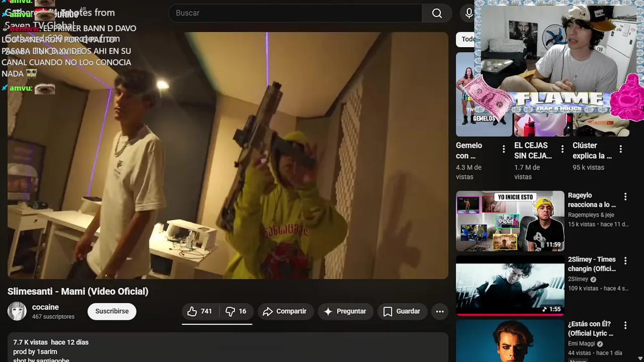Click the video player to pause

(227, 155)
